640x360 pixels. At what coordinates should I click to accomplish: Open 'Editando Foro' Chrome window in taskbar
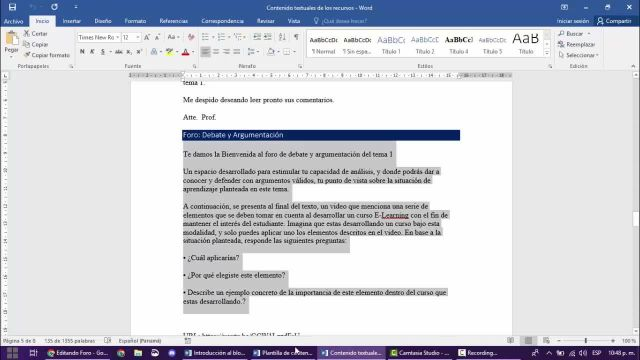(78, 353)
